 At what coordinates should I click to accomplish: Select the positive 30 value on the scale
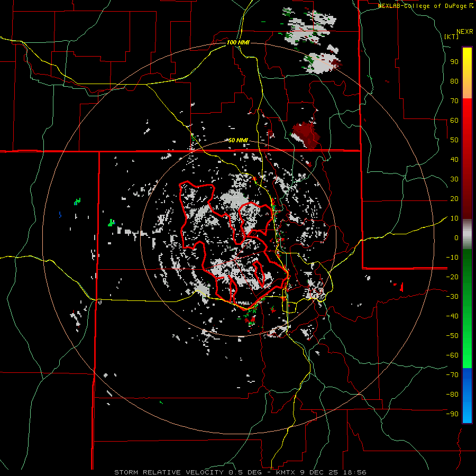454,179
